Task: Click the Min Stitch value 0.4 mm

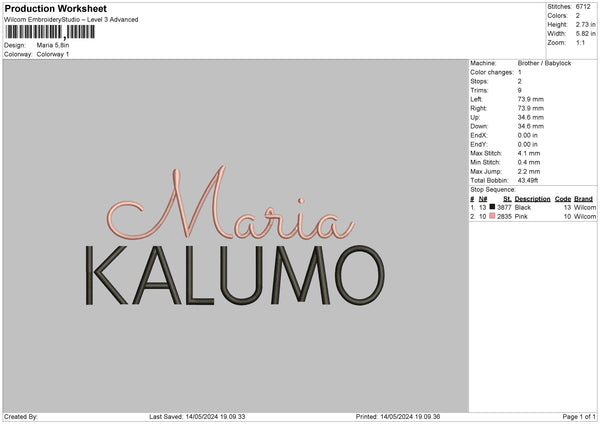Action: [x=529, y=162]
